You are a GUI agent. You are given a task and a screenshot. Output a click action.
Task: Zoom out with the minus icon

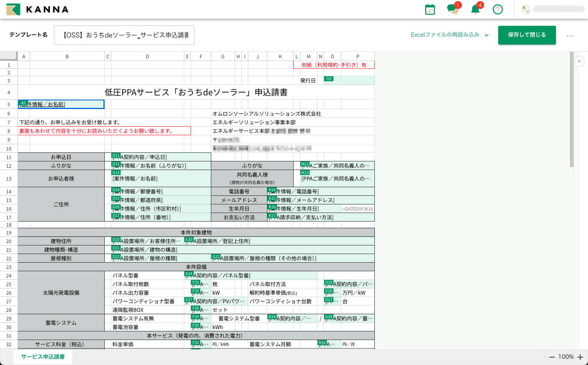click(552, 357)
